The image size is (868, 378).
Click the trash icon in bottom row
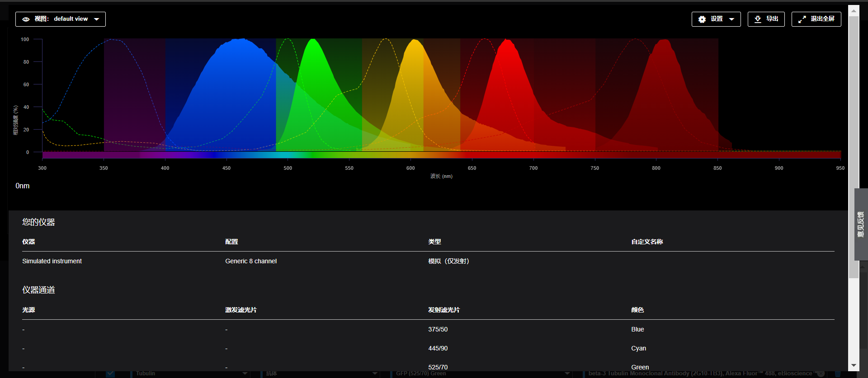[837, 374]
